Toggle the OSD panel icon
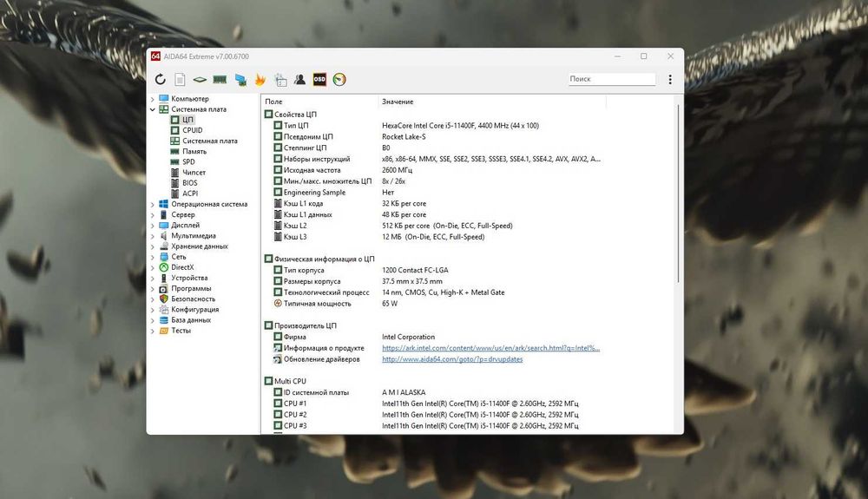The height and width of the screenshot is (499, 868). coord(319,79)
